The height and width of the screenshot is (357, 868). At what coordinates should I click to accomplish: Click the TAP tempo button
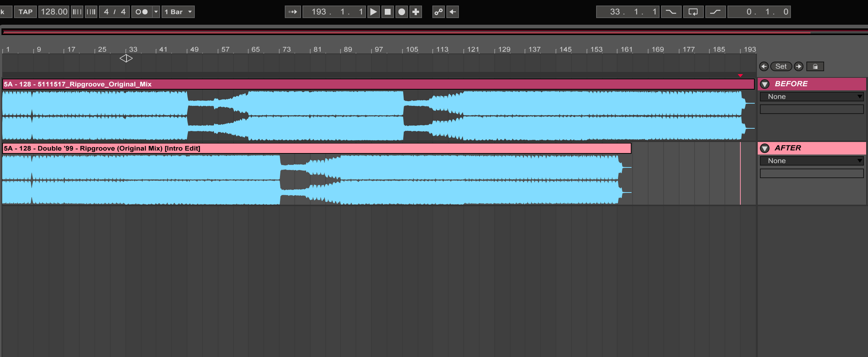pos(25,12)
